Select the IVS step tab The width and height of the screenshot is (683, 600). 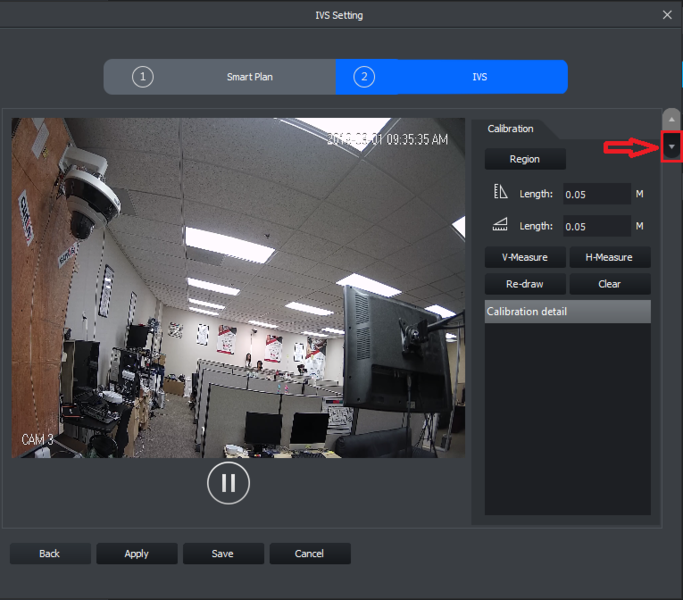pos(479,77)
